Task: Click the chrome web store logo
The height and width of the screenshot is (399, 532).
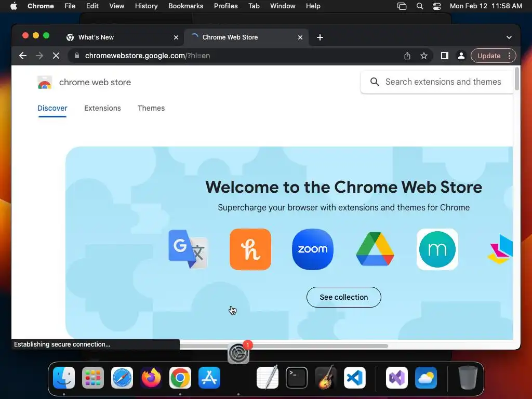Action: tap(84, 82)
